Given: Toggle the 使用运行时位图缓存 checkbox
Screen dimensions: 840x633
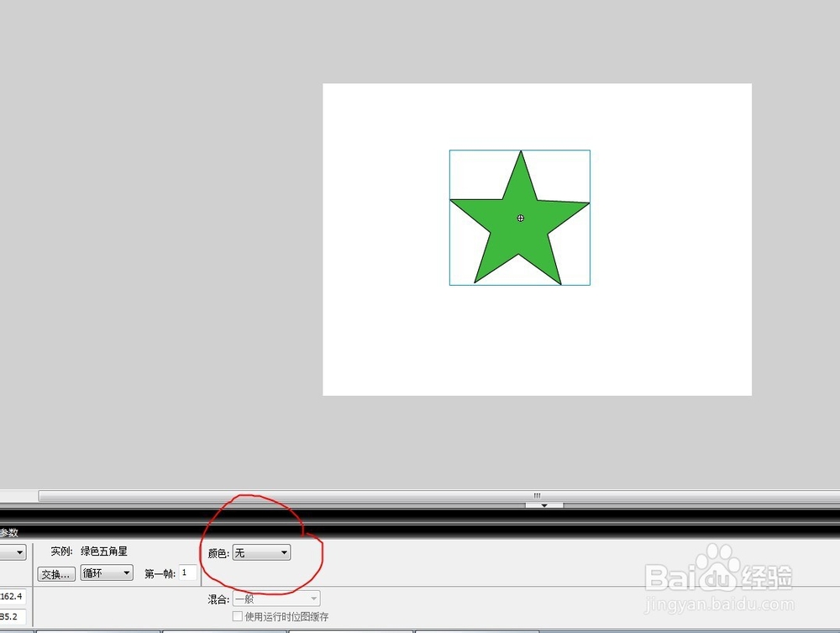Looking at the screenshot, I should point(238,616).
